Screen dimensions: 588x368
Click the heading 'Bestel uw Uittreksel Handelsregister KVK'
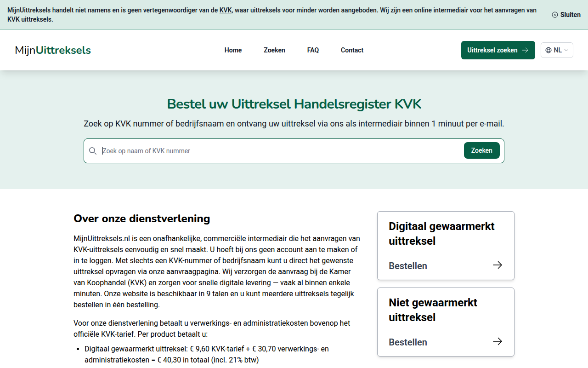pyautogui.click(x=294, y=104)
